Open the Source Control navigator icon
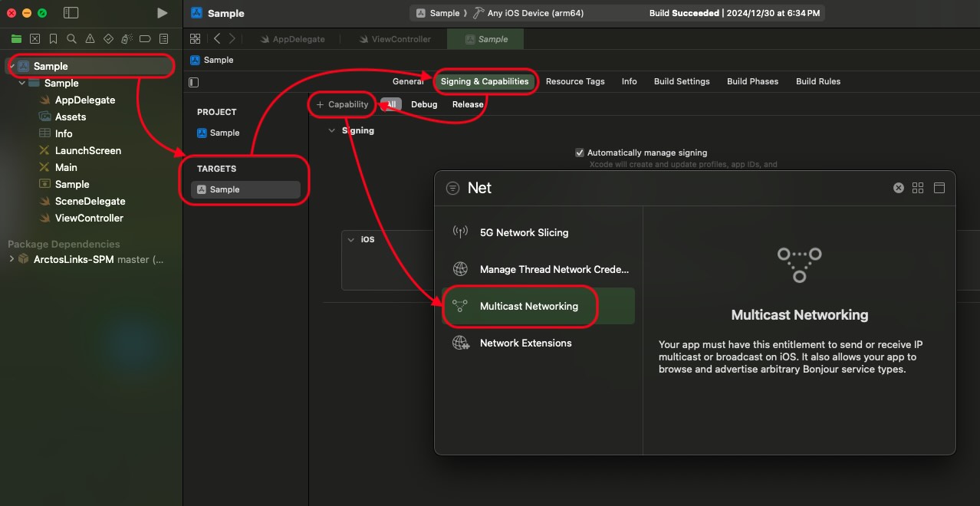Viewport: 980px width, 506px height. 35,39
